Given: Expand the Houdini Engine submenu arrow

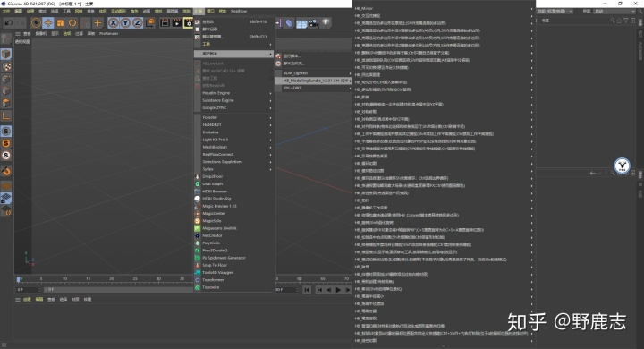Looking at the screenshot, I should 270,93.
